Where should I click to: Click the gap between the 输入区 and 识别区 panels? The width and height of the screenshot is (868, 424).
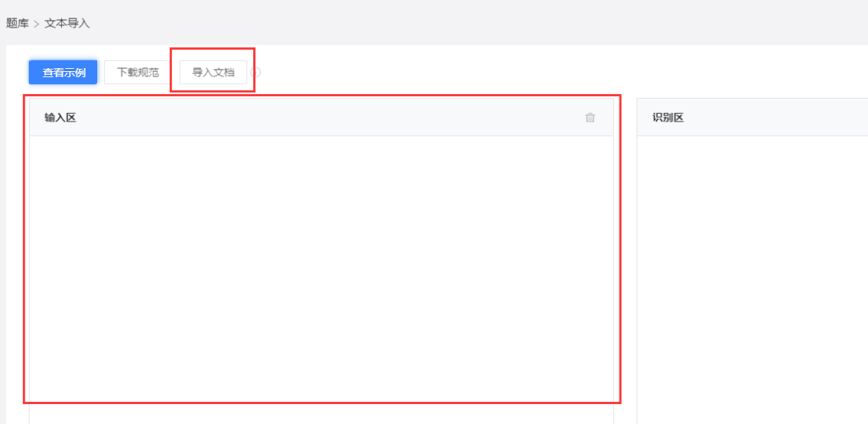point(629,260)
